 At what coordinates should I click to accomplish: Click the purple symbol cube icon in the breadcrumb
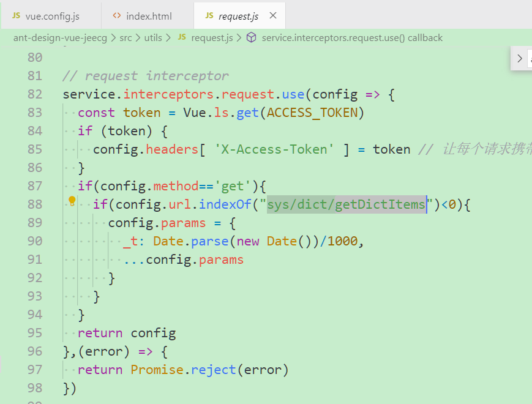[251, 37]
